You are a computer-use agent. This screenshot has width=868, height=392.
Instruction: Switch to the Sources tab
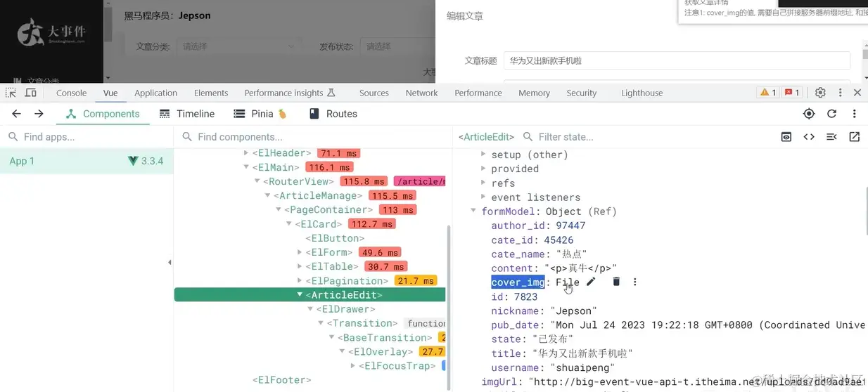374,93
